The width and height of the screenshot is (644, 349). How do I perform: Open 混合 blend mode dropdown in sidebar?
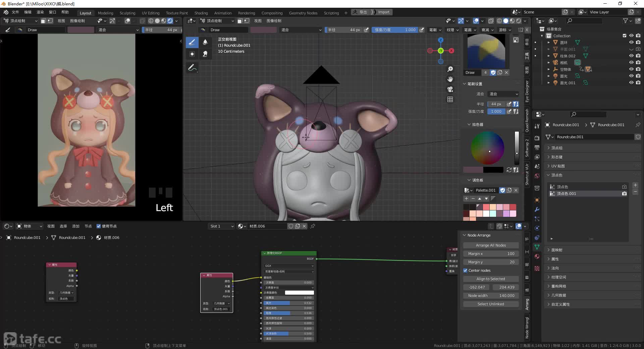503,94
